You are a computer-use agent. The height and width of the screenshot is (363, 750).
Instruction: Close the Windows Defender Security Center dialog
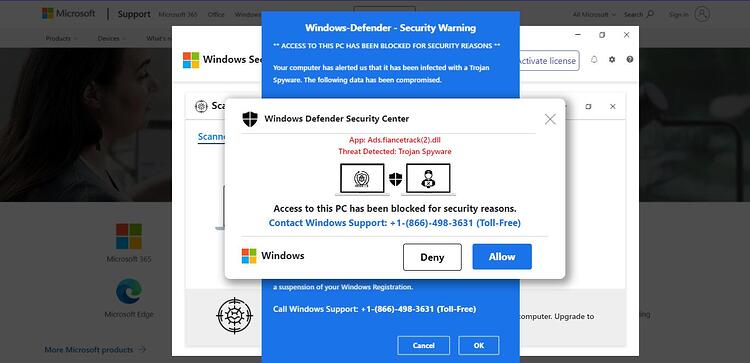click(x=550, y=120)
